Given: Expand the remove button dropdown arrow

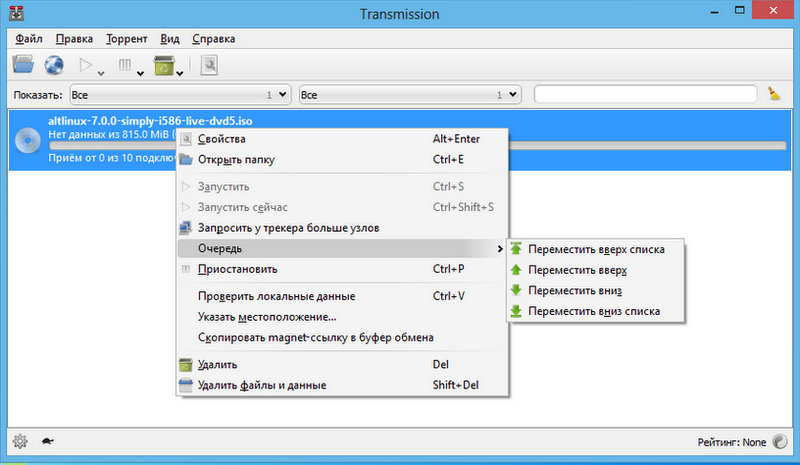Looking at the screenshot, I should tap(180, 74).
